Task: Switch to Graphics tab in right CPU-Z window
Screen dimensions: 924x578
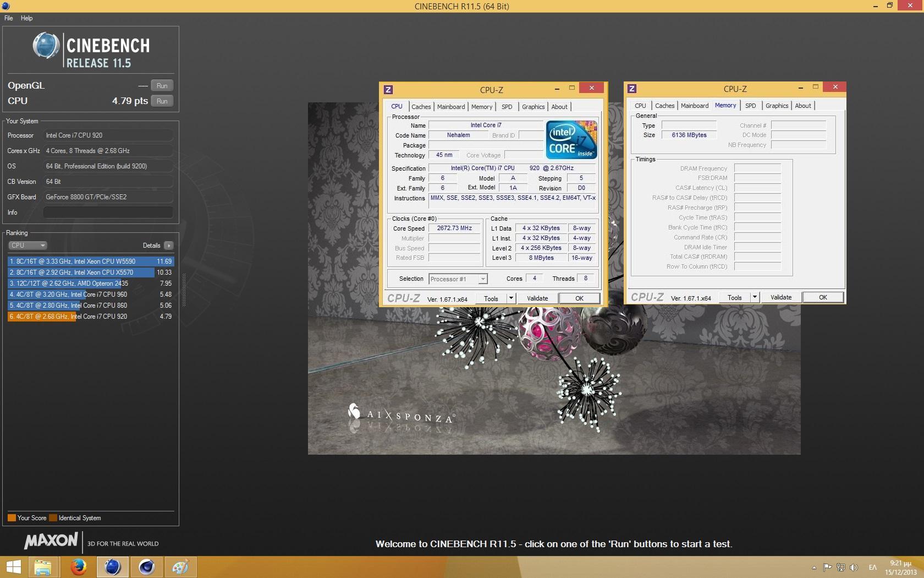Action: (x=777, y=106)
